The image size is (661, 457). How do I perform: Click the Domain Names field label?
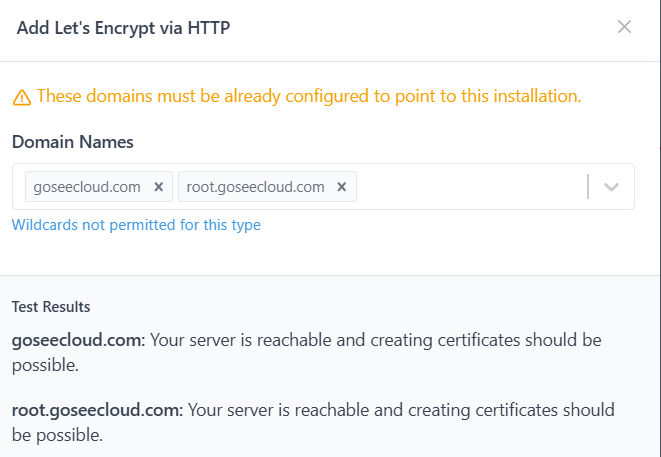pyautogui.click(x=73, y=142)
